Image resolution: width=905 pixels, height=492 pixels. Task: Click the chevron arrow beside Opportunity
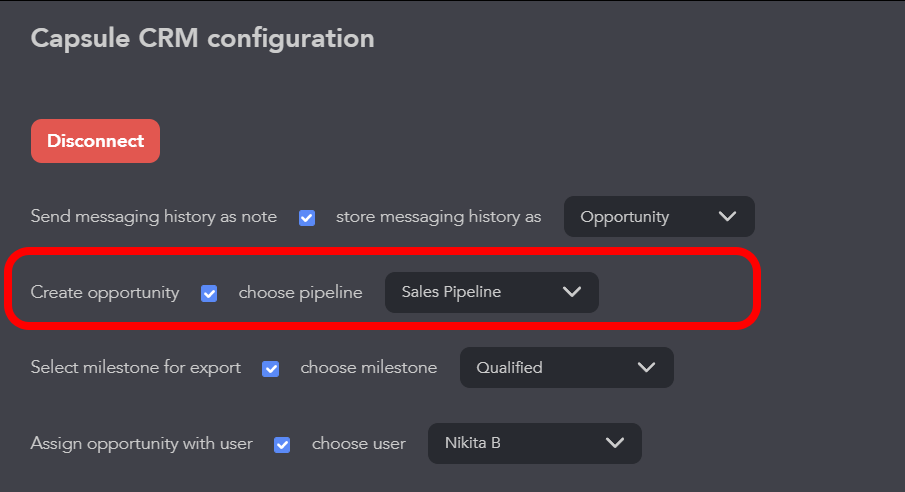[728, 216]
